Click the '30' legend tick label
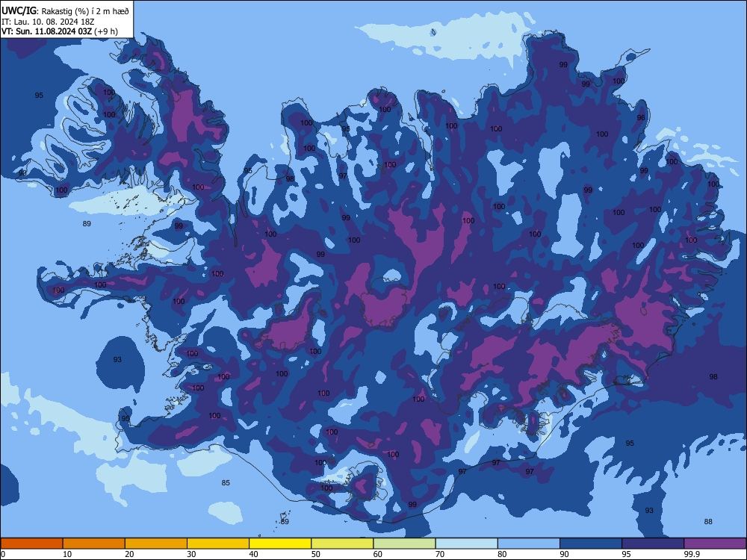This screenshot has width=747, height=560. [191, 554]
